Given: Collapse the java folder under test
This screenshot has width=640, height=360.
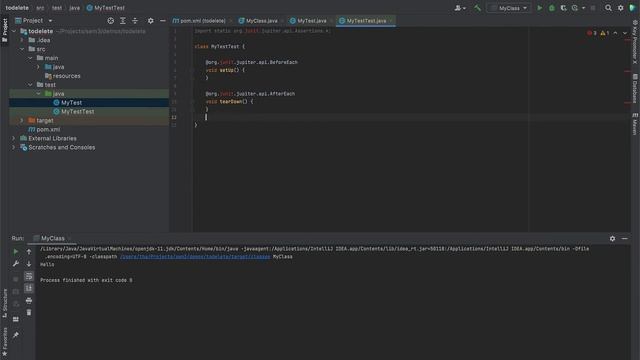Looking at the screenshot, I should pos(38,94).
